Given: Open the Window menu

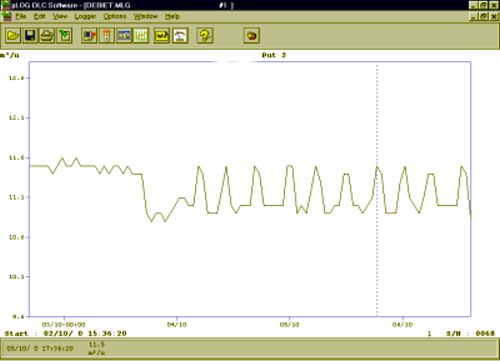Looking at the screenshot, I should pyautogui.click(x=146, y=16).
